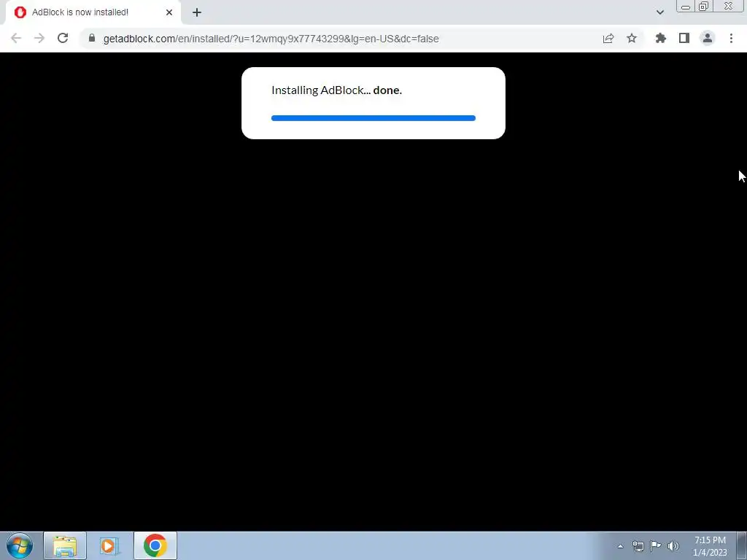Viewport: 747px width, 560px height.
Task: Open Chrome's three-dot menu
Action: (x=731, y=38)
